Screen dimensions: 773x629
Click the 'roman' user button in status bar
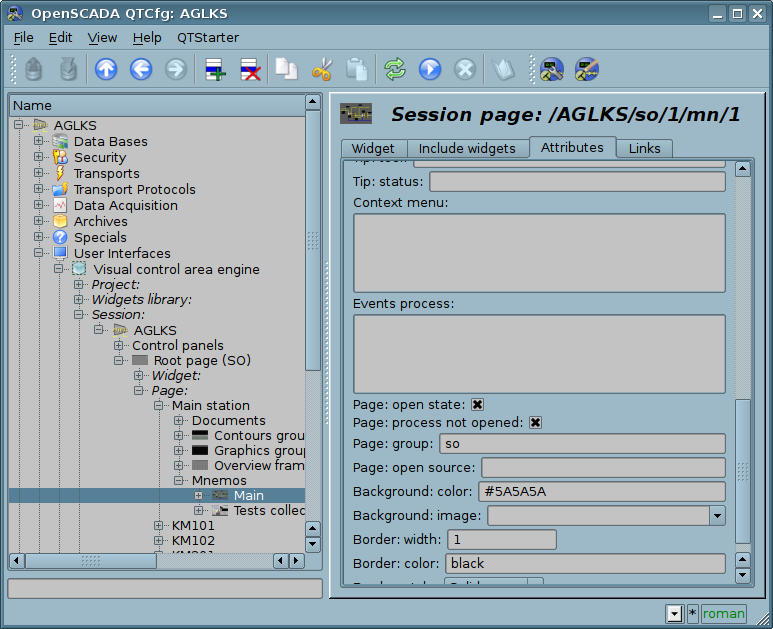[x=723, y=614]
